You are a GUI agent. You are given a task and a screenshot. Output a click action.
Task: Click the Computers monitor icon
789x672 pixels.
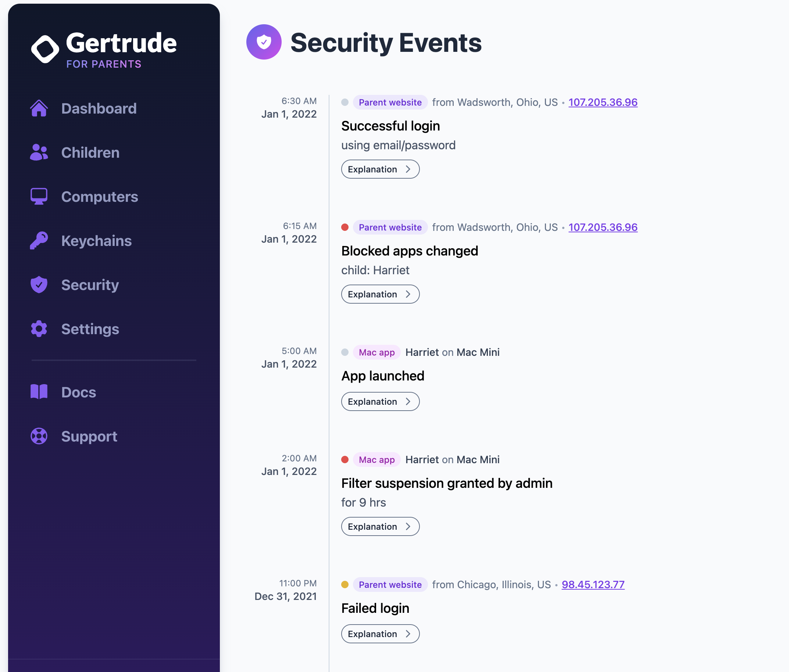click(x=39, y=196)
